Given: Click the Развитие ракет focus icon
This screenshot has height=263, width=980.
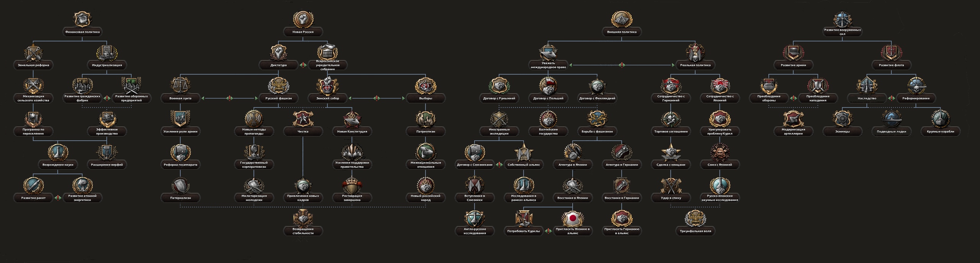Looking at the screenshot, I should pos(33,186).
